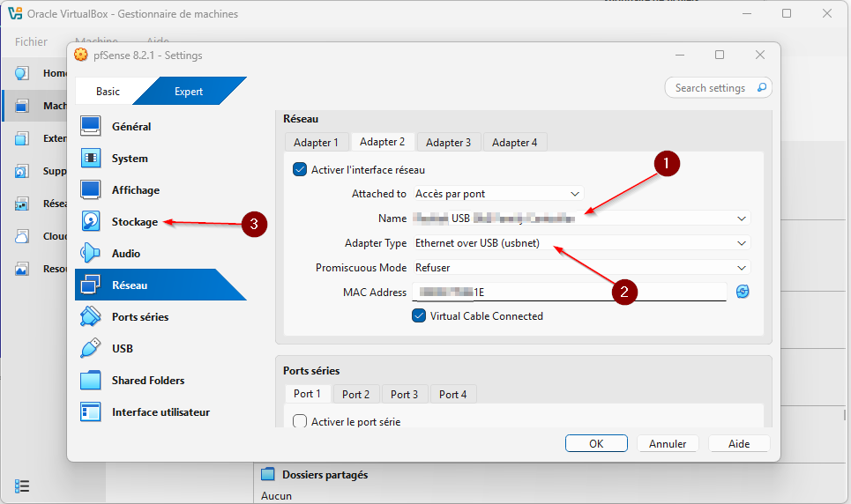Screen dimensions: 851x504
Task: Select the System chip icon
Action: tap(91, 159)
